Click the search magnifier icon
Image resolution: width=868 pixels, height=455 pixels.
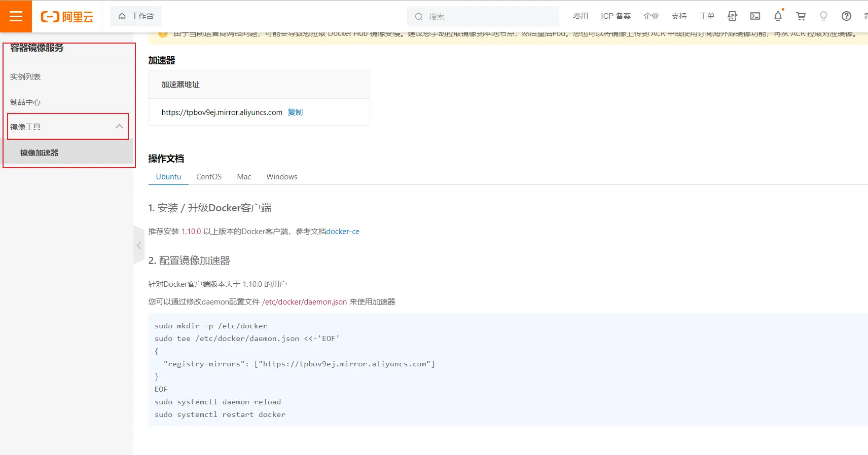click(419, 17)
